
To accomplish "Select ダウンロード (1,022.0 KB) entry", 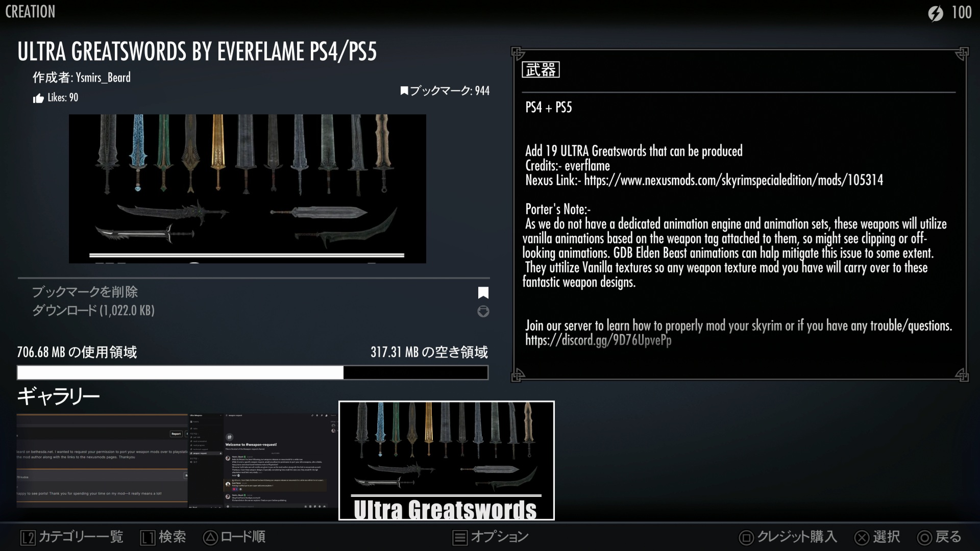I will [x=93, y=311].
